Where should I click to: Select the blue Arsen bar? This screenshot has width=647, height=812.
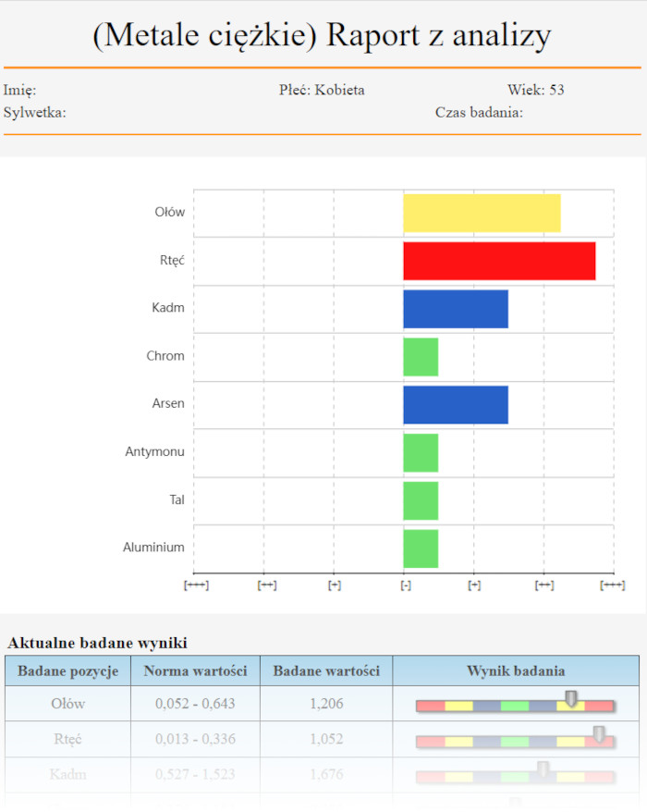coord(456,404)
